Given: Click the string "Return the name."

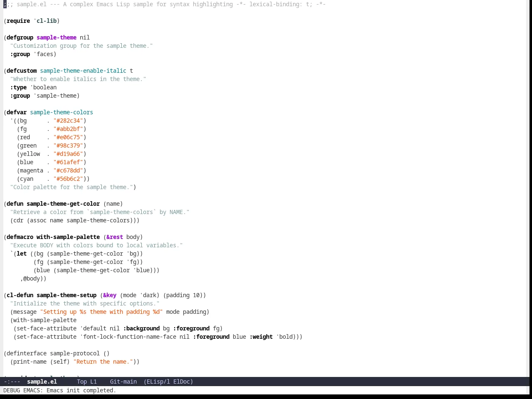Looking at the screenshot, I should point(103,362).
